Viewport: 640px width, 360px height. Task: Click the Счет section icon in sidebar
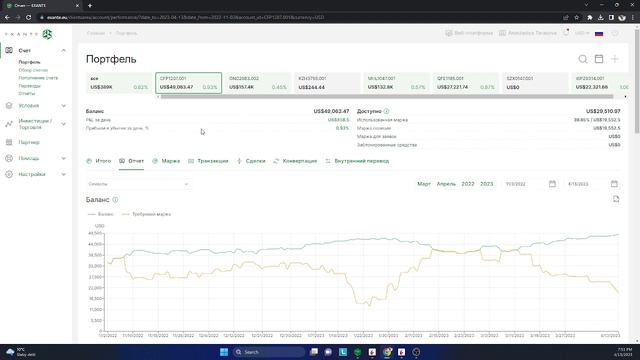tap(9, 50)
